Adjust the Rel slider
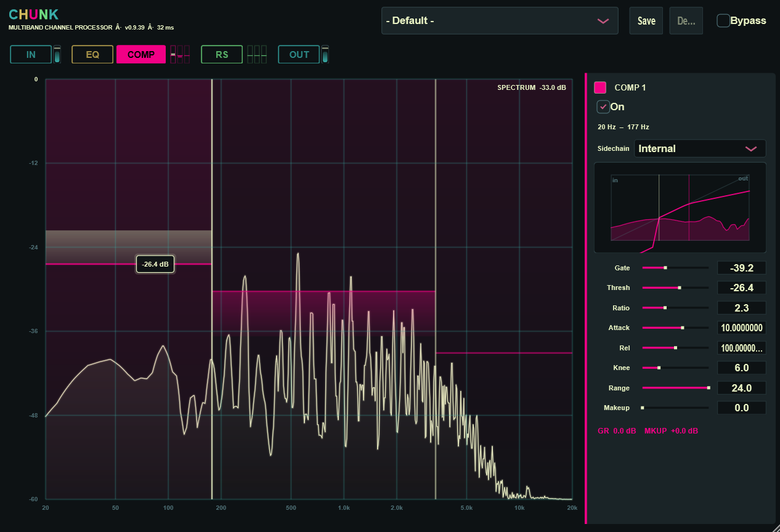 675,348
